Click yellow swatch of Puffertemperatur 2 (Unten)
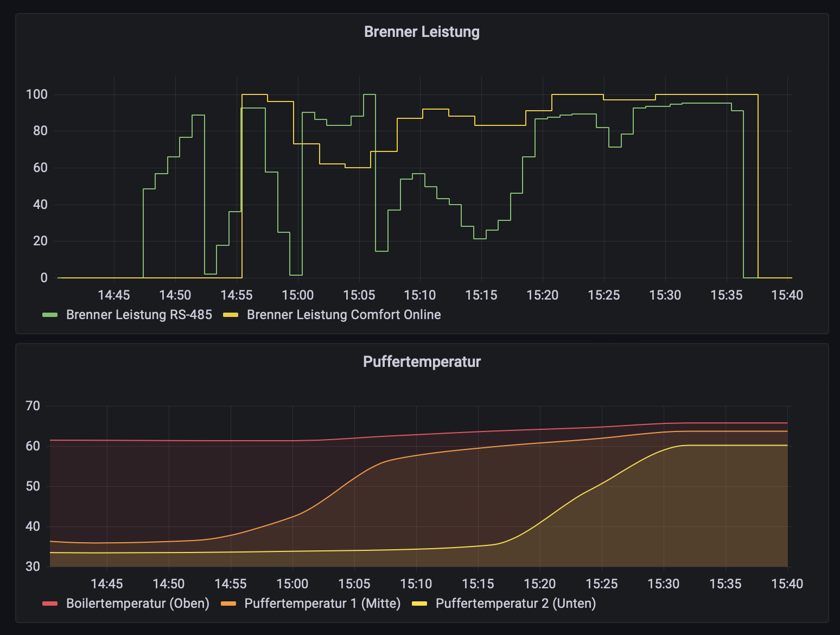This screenshot has height=635, width=840. click(420, 604)
